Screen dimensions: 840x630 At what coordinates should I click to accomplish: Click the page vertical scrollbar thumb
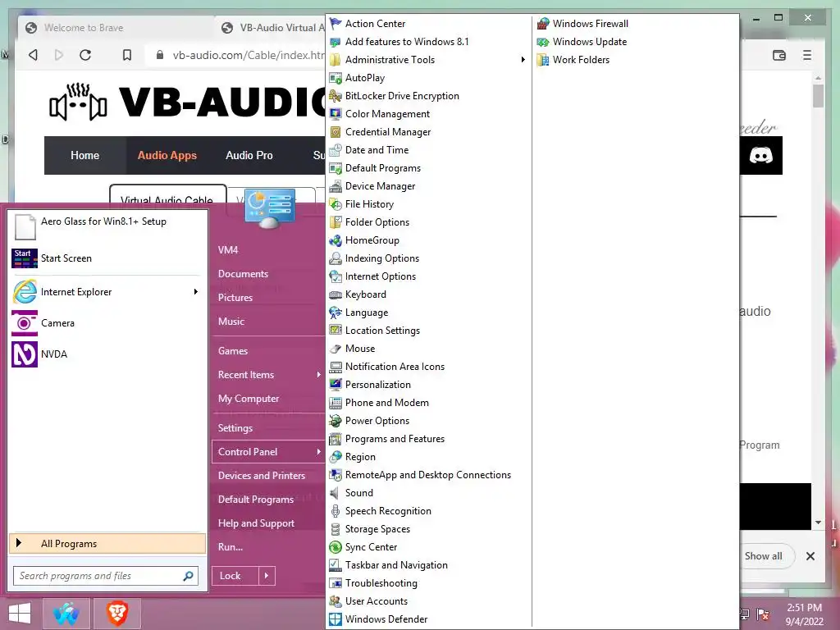[818, 97]
